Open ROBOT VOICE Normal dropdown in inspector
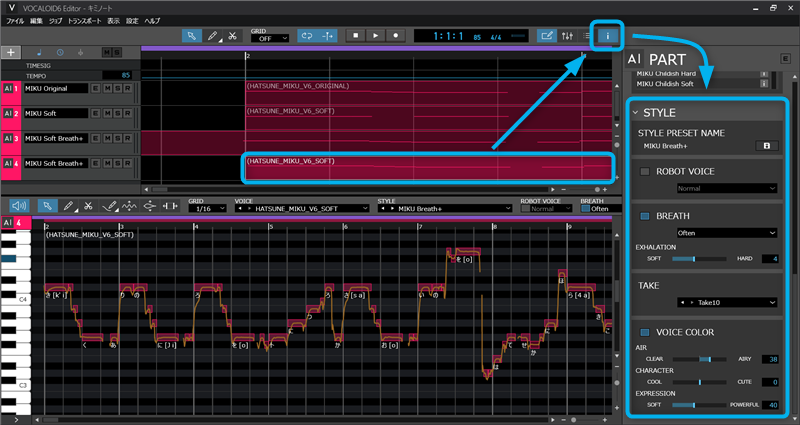800x425 pixels. [727, 188]
